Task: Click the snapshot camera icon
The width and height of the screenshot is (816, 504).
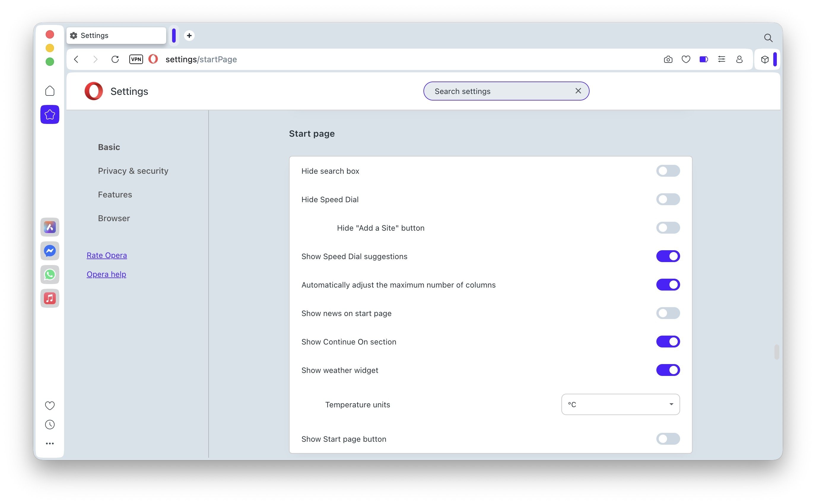Action: 668,59
